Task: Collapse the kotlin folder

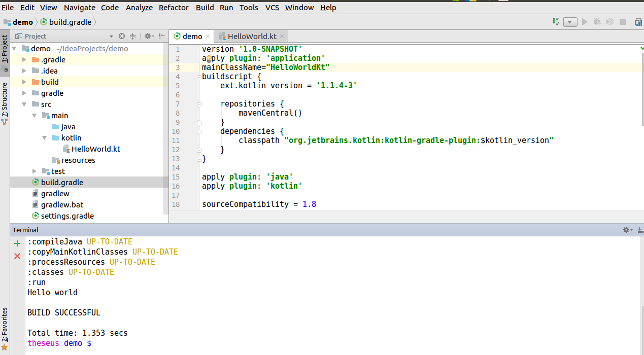Action: [45, 138]
